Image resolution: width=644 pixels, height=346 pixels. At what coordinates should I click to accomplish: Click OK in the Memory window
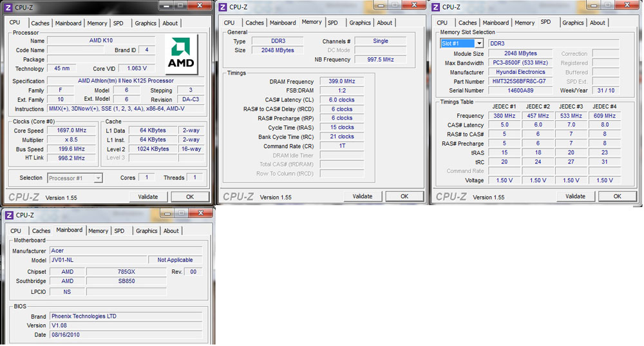click(x=404, y=196)
